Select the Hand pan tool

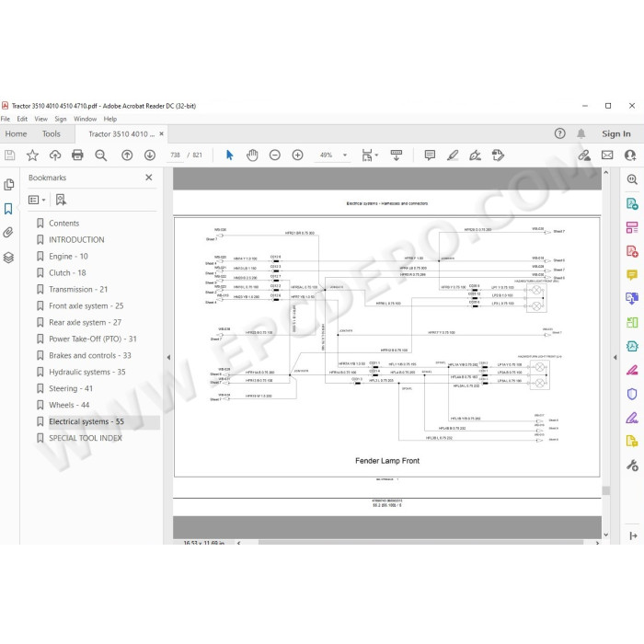(x=252, y=155)
